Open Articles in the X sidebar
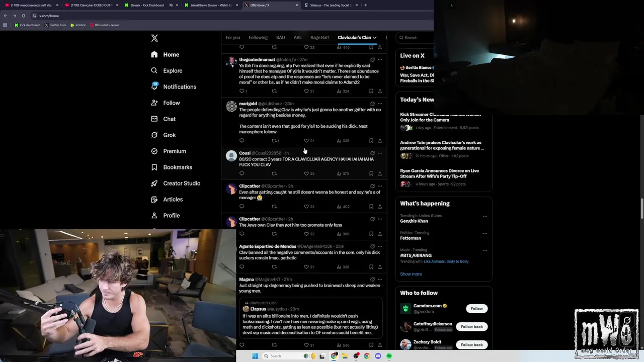Image resolution: width=644 pixels, height=362 pixels. (167, 199)
